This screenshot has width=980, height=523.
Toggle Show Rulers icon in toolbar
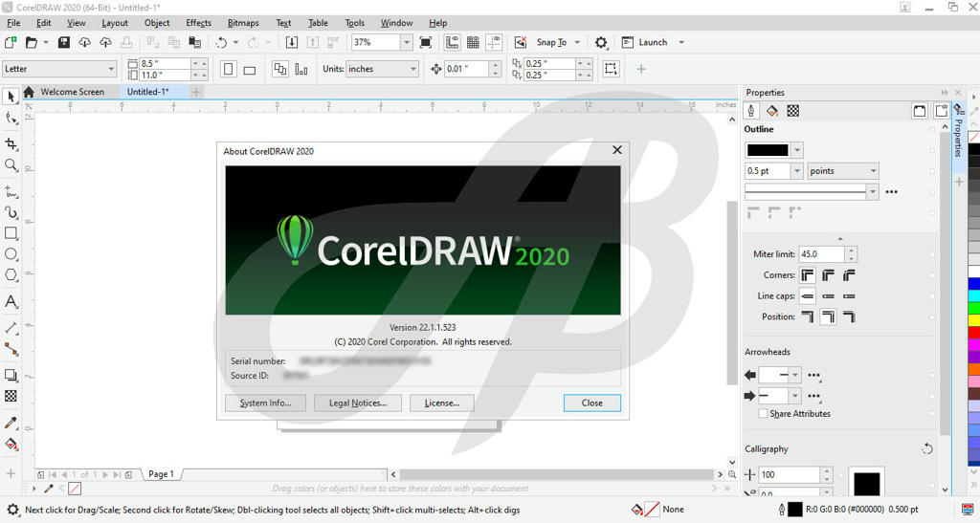pos(452,42)
